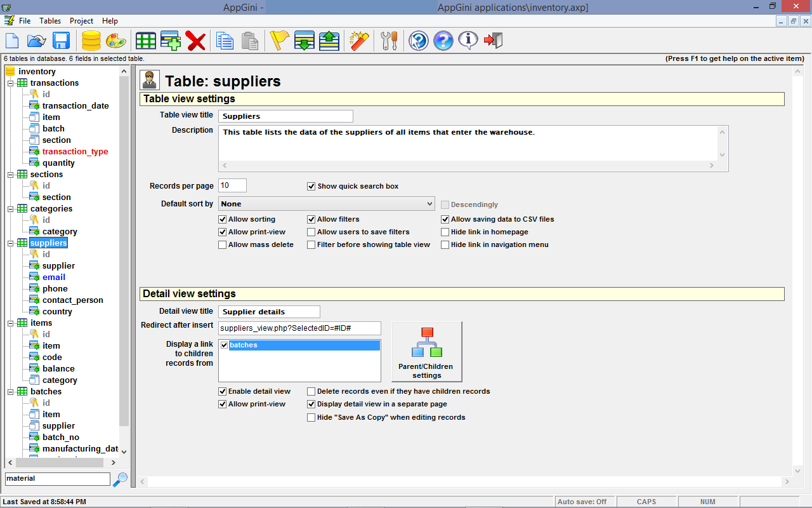Click the yellow flag toolbar icon
The image size is (812, 508).
(279, 41)
